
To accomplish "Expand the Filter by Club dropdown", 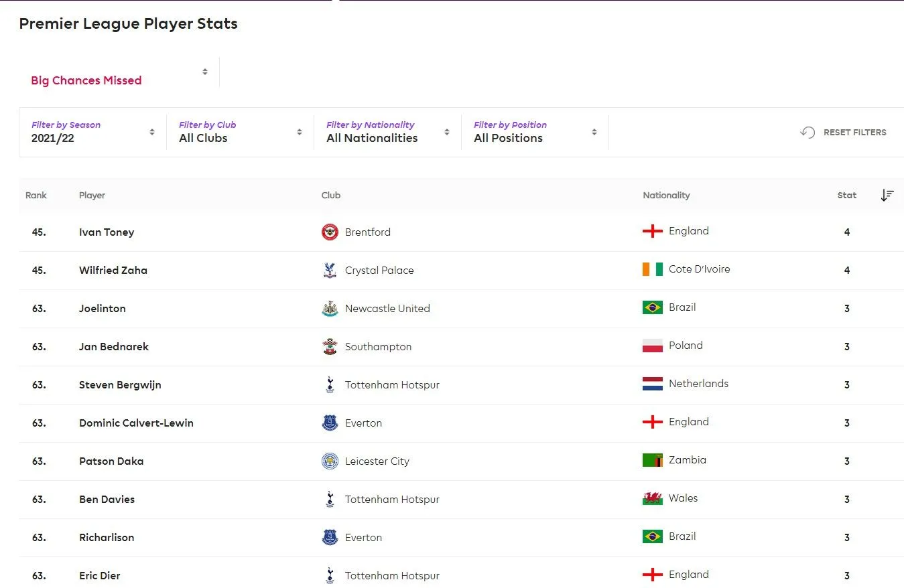I will pos(240,132).
